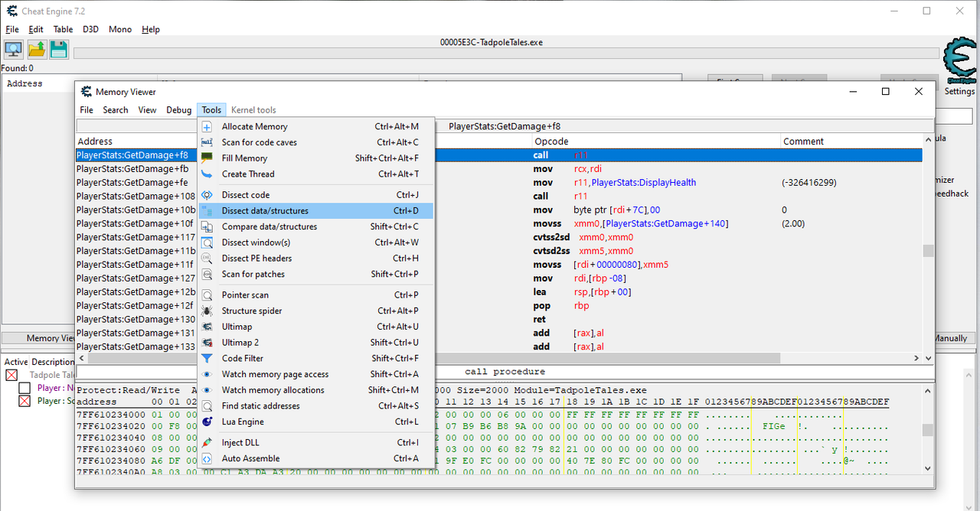Toggle the Player : Sc entry checkbox
Image resolution: width=980 pixels, height=511 pixels.
[24, 401]
